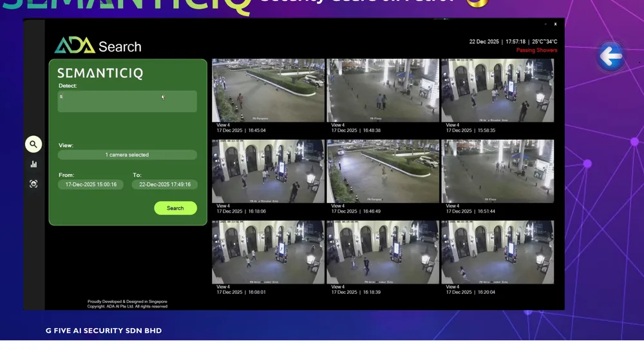This screenshot has height=350, width=644.
Task: Click 'Proudly Developed & Designed in Singapore' text
Action: tap(128, 302)
